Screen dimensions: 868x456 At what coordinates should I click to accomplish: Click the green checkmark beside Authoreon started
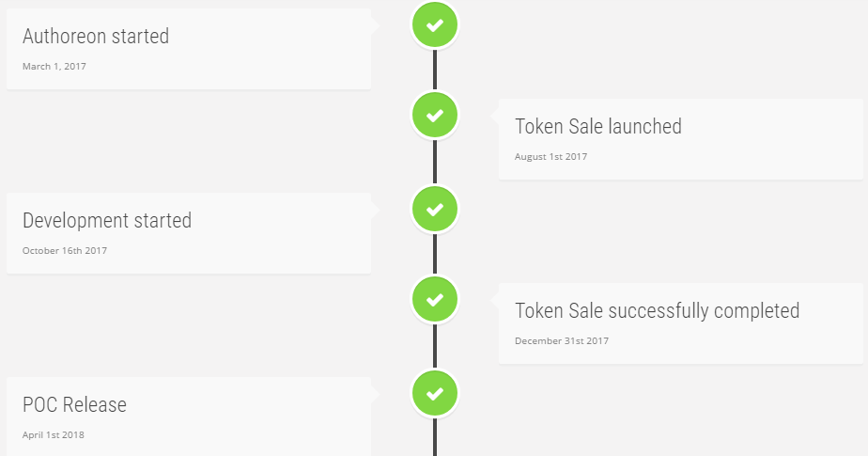tap(435, 25)
